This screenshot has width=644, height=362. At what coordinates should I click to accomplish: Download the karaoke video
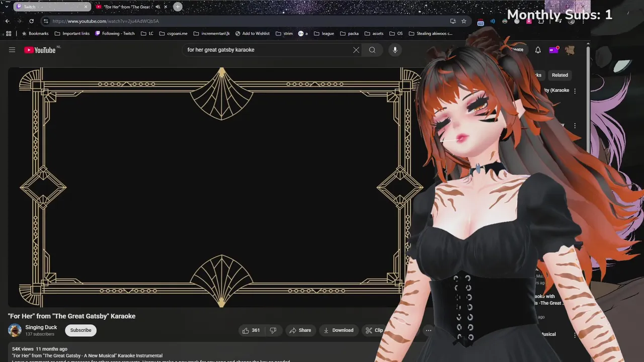coord(338,330)
